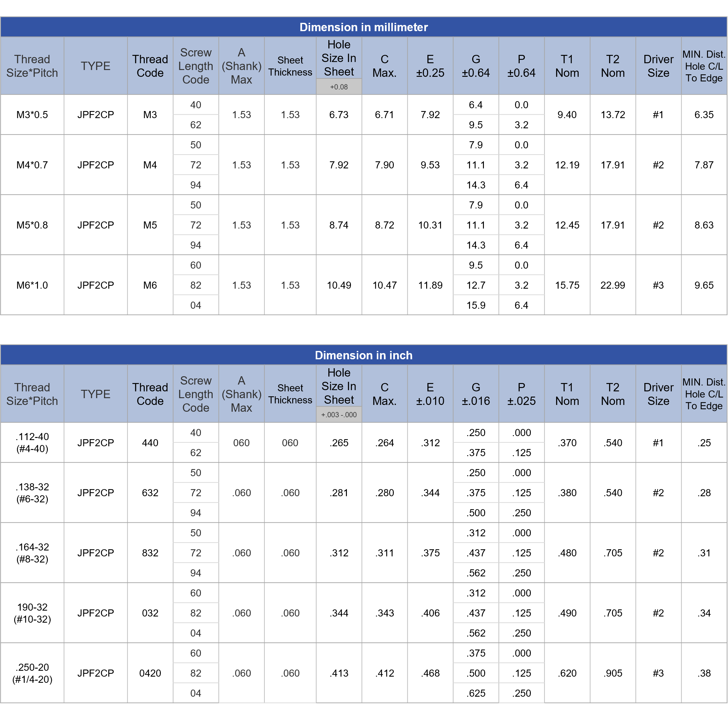Viewport: 728px width, 705px height.
Task: Click the 'Dimension in inch' table title
Action: (364, 355)
